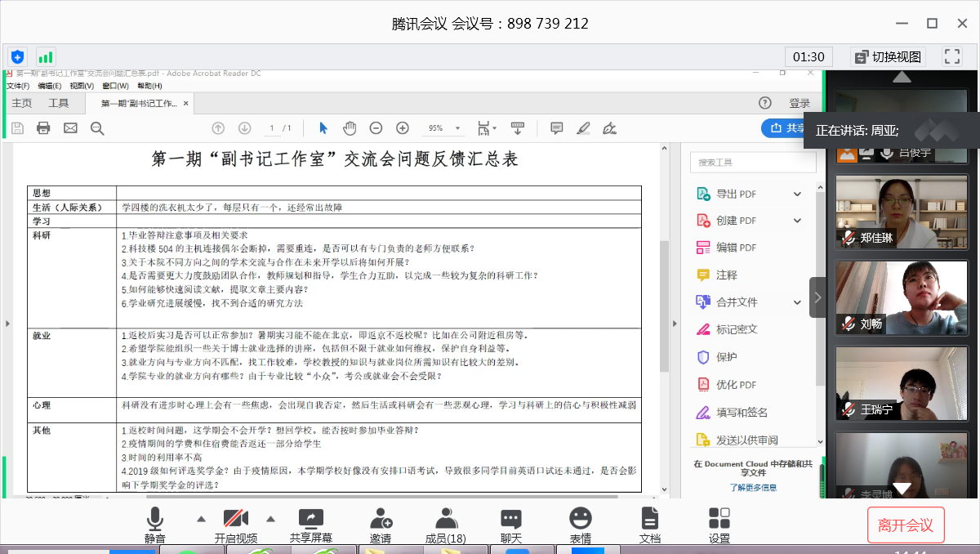
Task: Toggle full screen mode icon
Action: coord(951,56)
